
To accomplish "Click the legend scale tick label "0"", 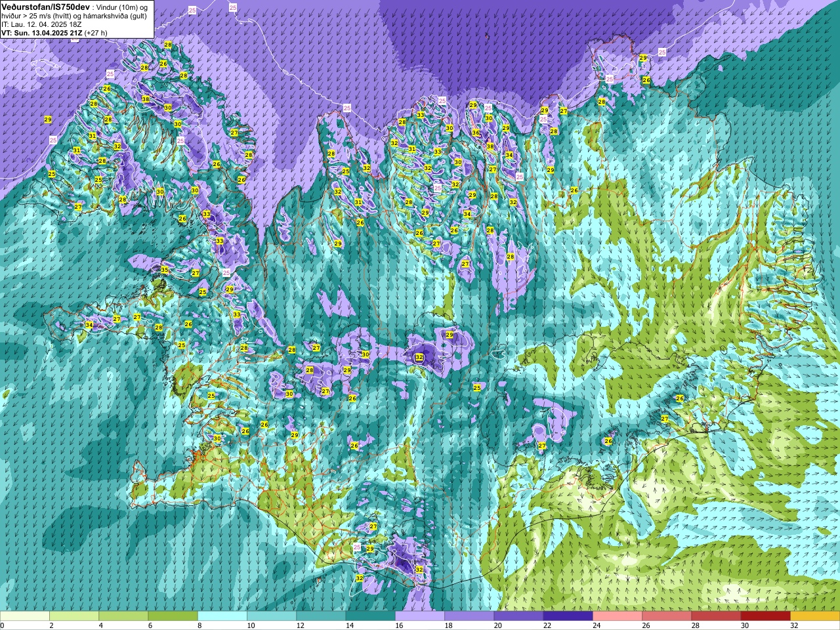I will click(x=3, y=626).
